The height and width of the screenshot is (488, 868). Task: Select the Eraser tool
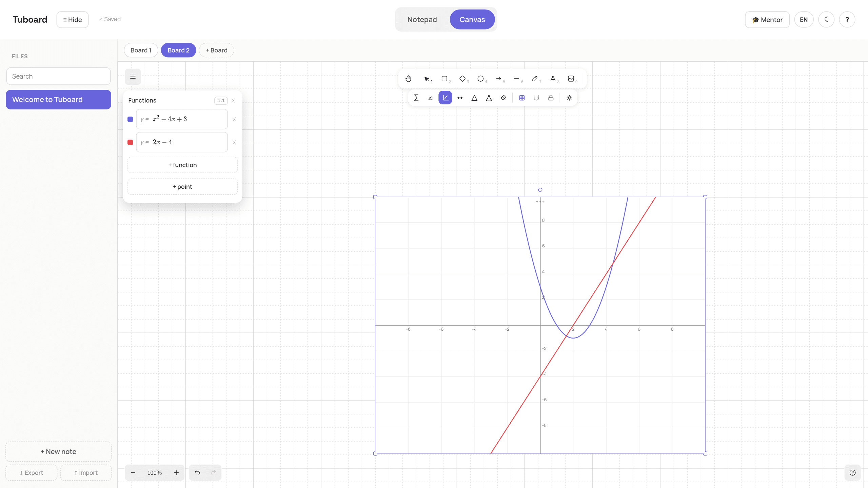click(504, 98)
